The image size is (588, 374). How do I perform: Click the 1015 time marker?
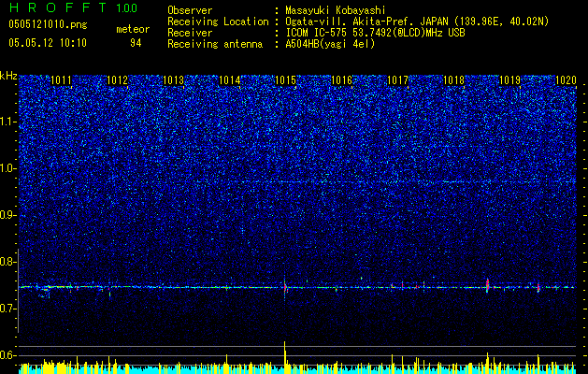click(285, 80)
